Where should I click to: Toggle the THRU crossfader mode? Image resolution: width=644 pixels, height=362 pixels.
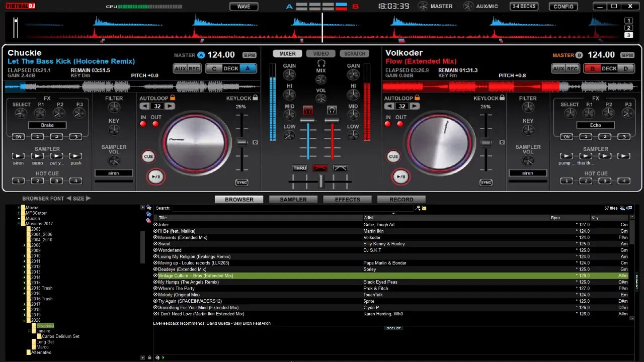click(x=300, y=168)
